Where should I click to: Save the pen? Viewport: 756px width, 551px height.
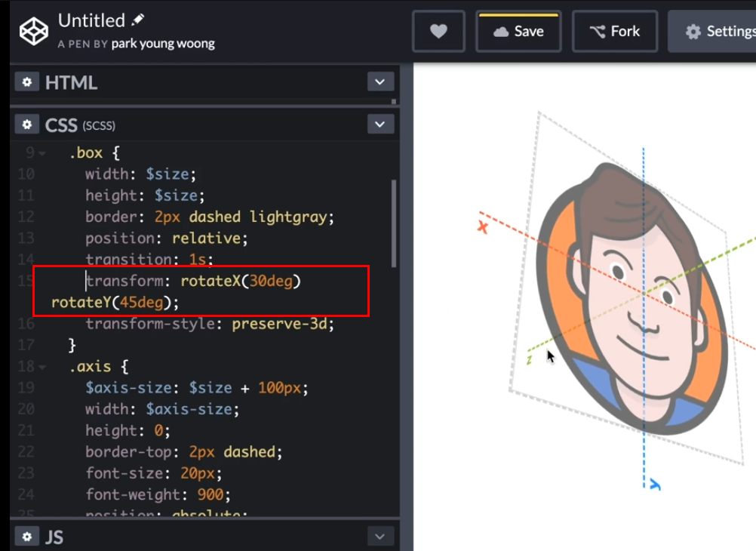pyautogui.click(x=518, y=32)
